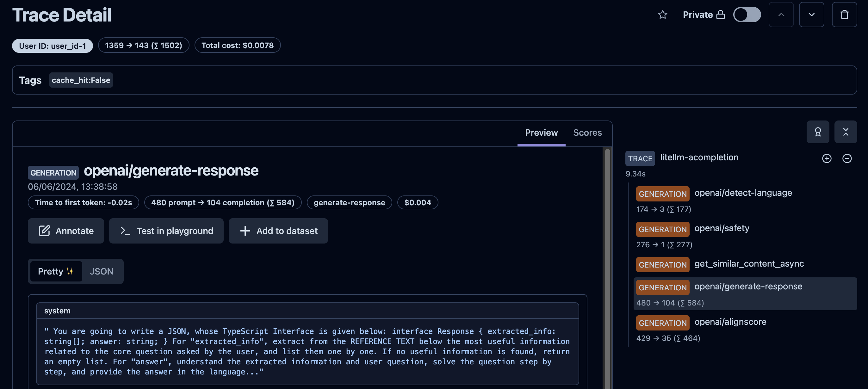The height and width of the screenshot is (389, 868).
Task: Click the TRACE type badge
Action: 640,158
